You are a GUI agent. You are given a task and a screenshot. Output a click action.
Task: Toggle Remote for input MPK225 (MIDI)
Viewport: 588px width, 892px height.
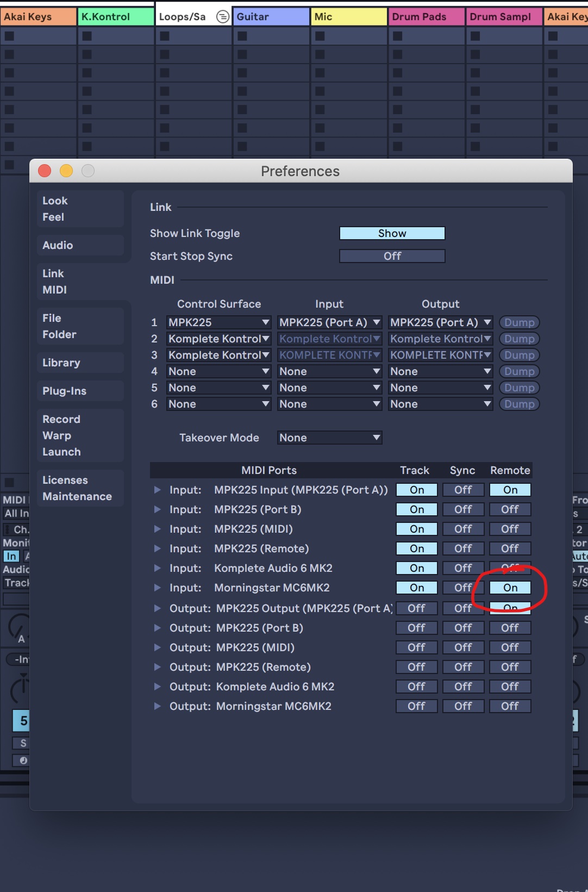[x=510, y=529]
